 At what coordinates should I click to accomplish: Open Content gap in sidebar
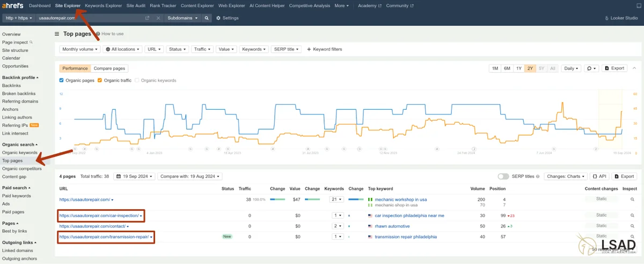(14, 176)
